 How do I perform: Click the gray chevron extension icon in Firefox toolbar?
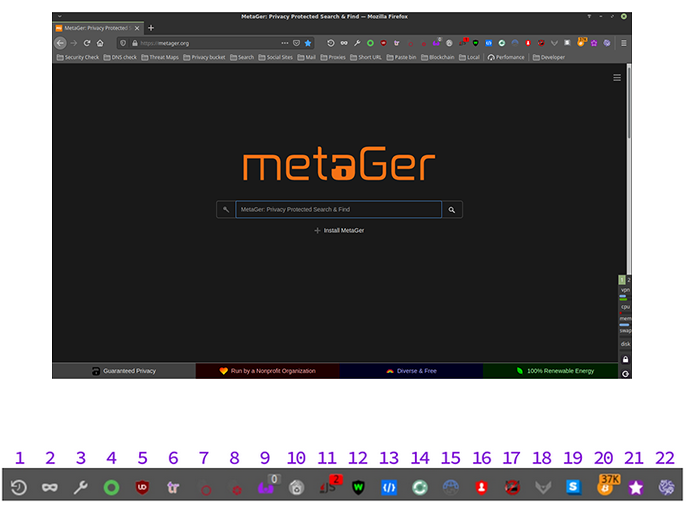pyautogui.click(x=554, y=43)
